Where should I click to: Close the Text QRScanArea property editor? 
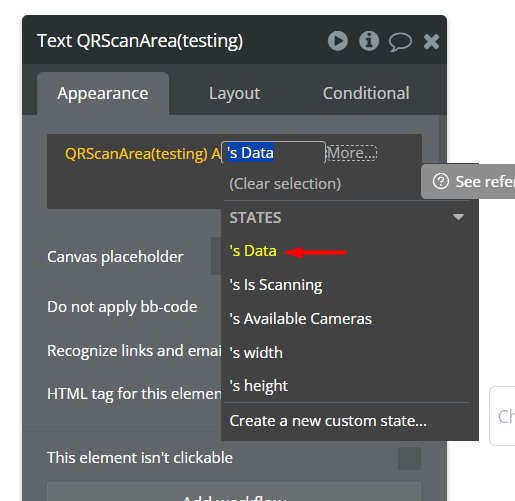pyautogui.click(x=431, y=42)
